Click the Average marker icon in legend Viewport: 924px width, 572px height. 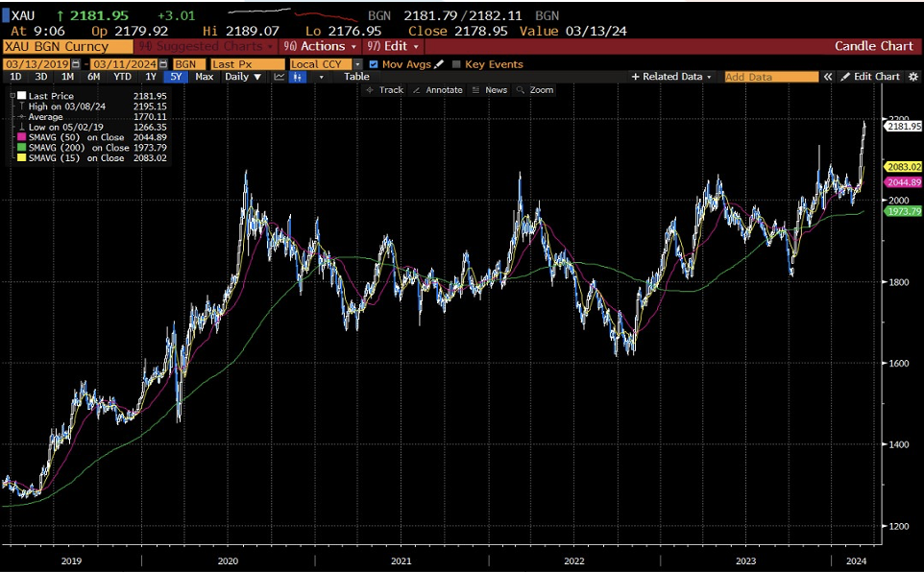[x=22, y=117]
